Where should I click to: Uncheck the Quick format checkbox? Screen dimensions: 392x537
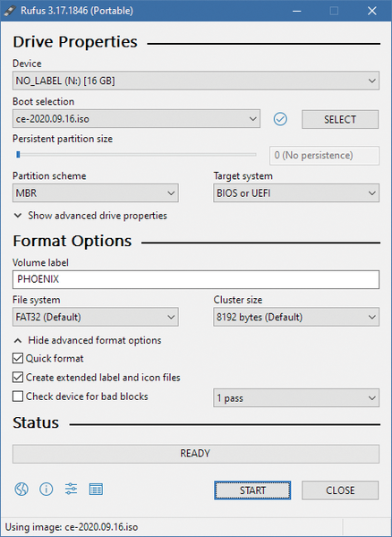point(18,358)
